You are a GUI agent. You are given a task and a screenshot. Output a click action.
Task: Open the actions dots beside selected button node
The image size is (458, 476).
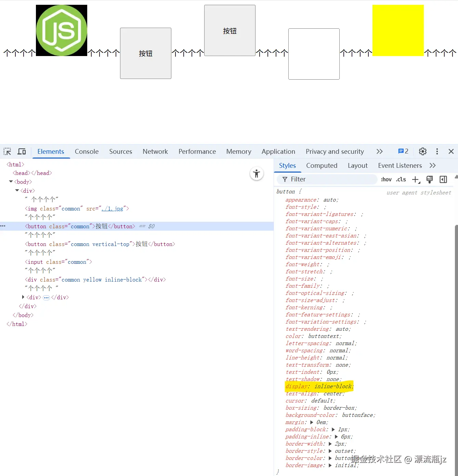[x=3, y=226]
